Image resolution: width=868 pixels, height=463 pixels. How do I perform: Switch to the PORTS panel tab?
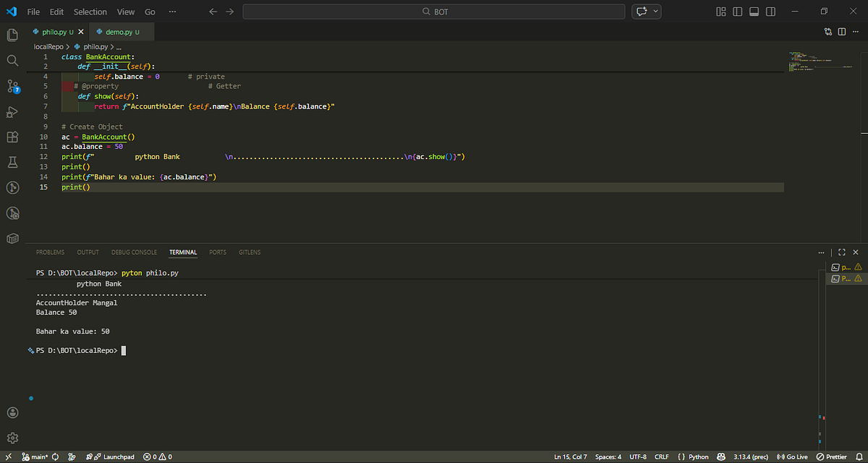click(x=218, y=252)
